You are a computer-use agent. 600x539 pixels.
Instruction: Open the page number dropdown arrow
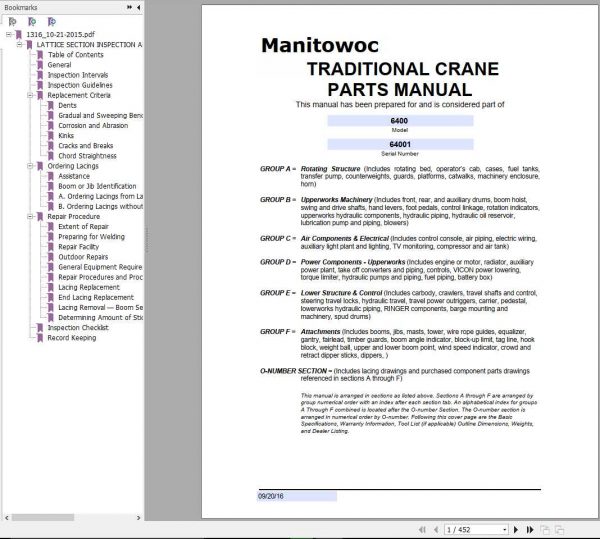[505, 530]
